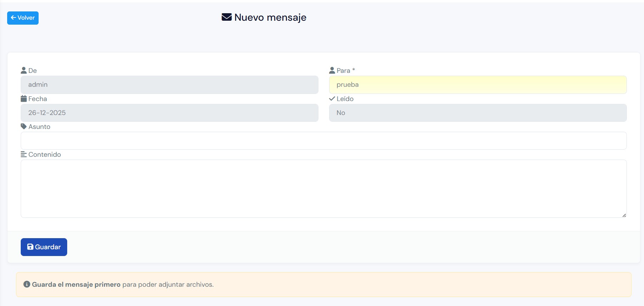This screenshot has height=306, width=644.
Task: Select the Para recipient field containing prueba
Action: point(477,85)
